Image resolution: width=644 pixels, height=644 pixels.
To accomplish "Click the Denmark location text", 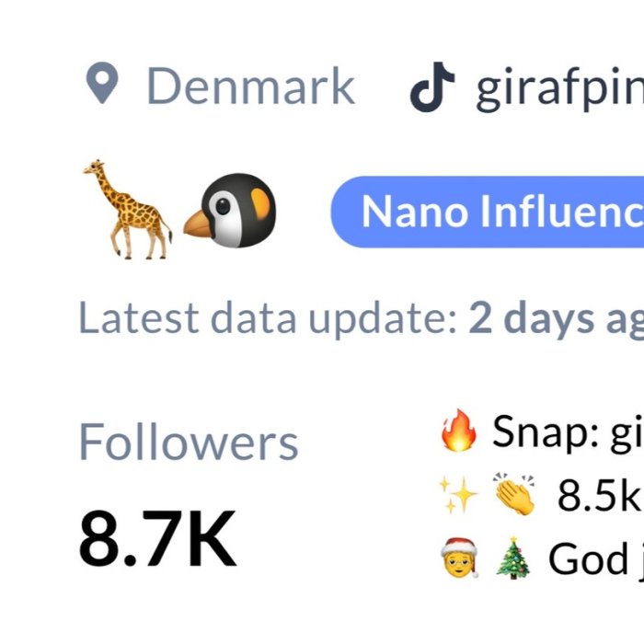I will 250,86.
